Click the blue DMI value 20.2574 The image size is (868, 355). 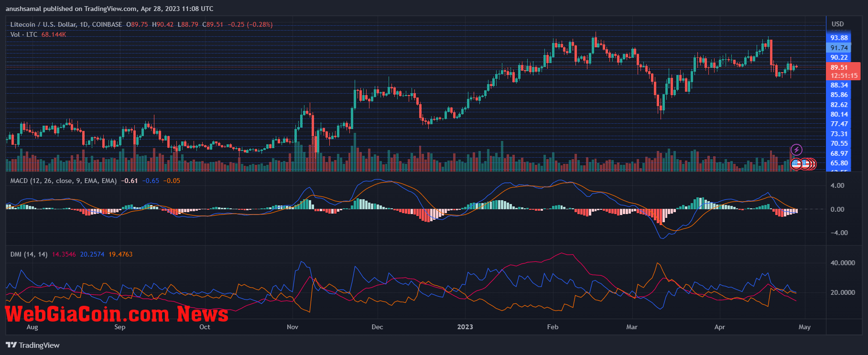92,254
